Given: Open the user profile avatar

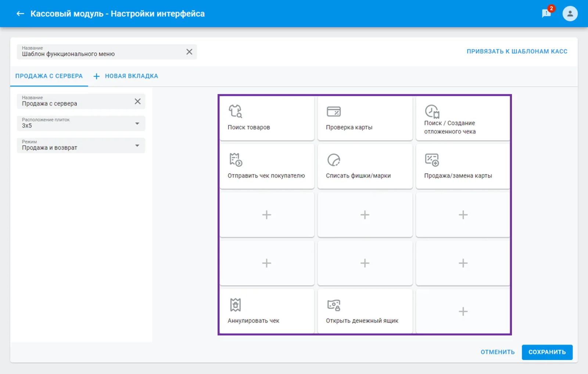Looking at the screenshot, I should pyautogui.click(x=570, y=14).
